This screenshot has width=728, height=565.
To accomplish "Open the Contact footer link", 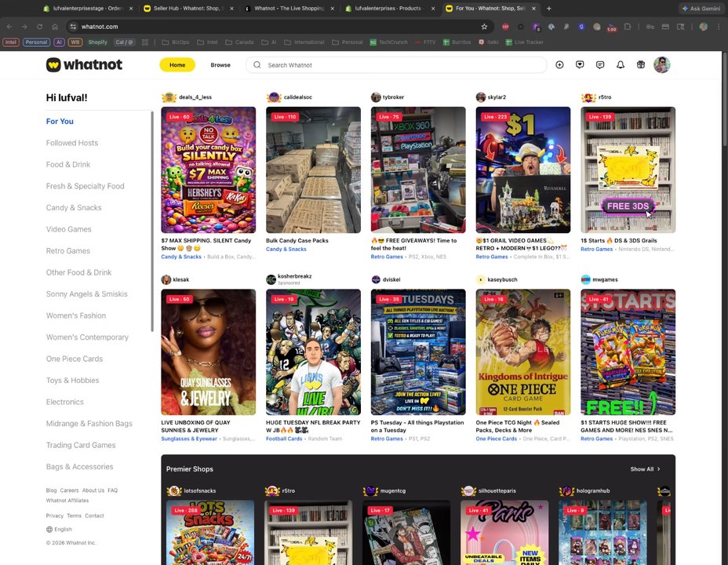I will tap(94, 516).
